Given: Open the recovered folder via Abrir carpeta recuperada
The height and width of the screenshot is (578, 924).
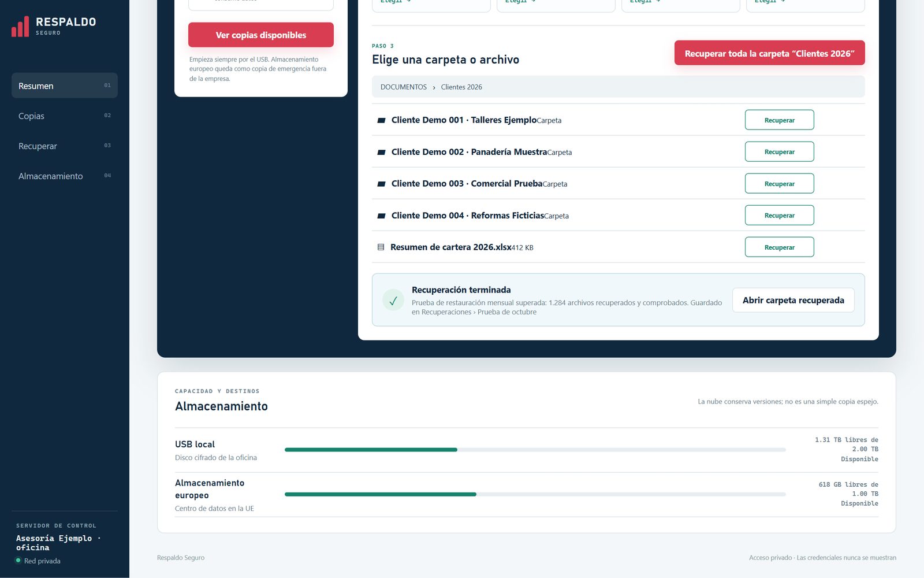Looking at the screenshot, I should [x=793, y=300].
